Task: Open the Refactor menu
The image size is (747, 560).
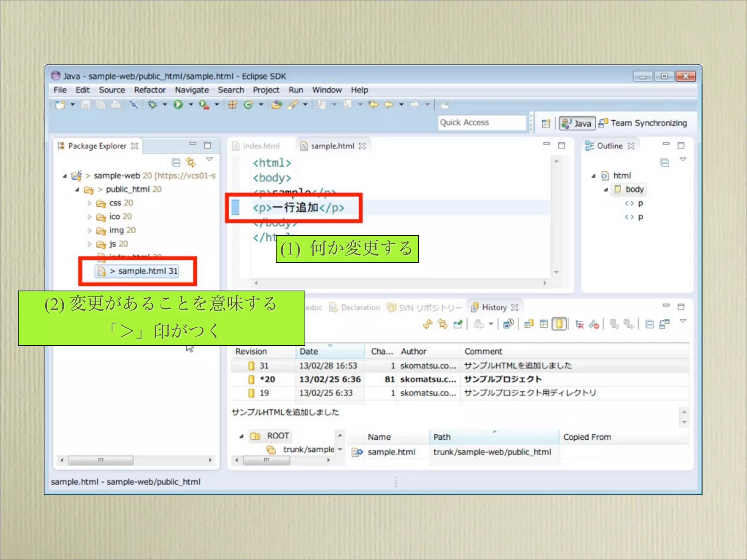Action: (x=150, y=90)
